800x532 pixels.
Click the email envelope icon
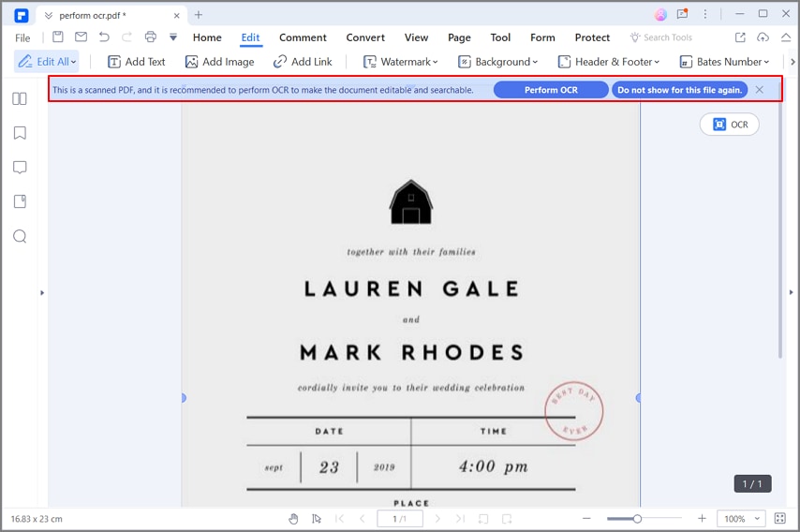coord(81,37)
